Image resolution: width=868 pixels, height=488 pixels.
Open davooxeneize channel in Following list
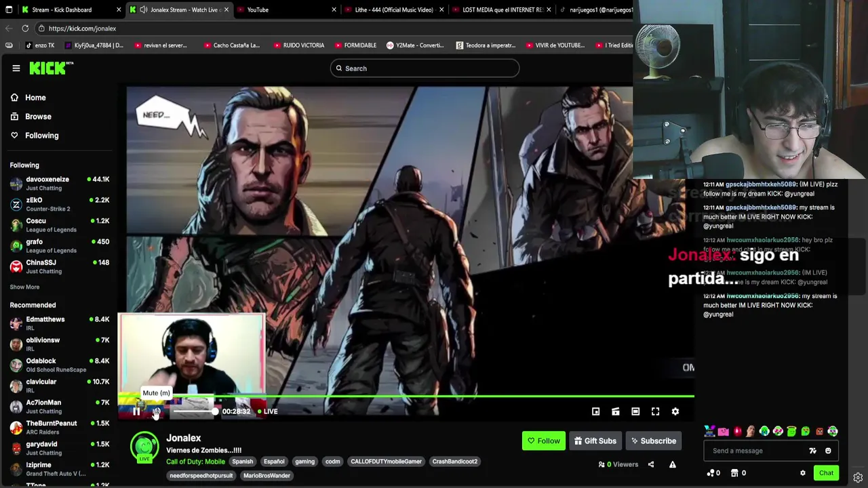tap(60, 184)
